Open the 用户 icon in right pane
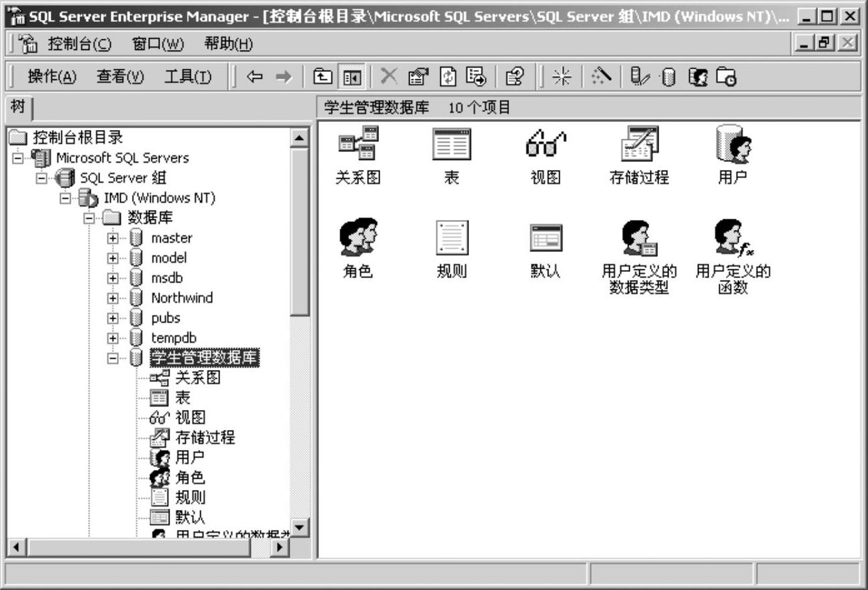Screen dimensions: 868x590 [733, 144]
